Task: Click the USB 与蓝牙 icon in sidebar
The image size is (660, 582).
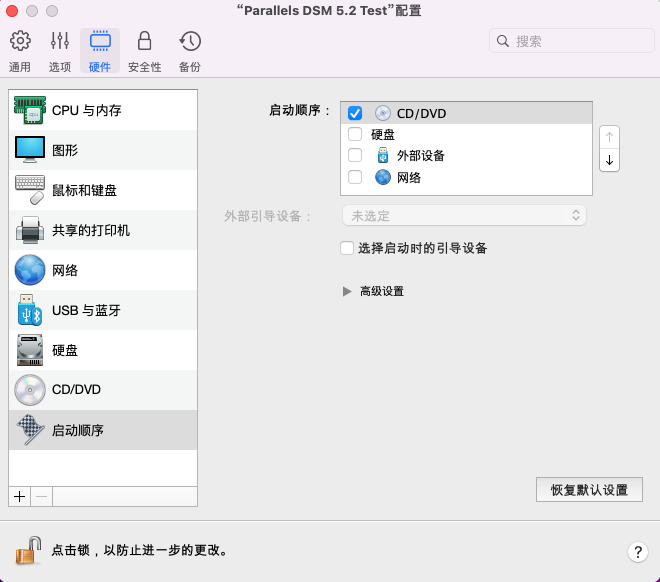Action: tap(29, 310)
